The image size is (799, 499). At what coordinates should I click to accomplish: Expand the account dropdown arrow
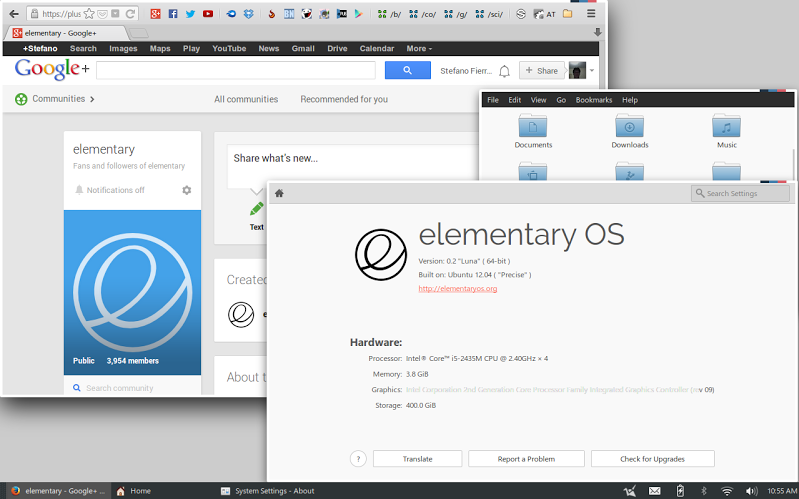pos(592,70)
